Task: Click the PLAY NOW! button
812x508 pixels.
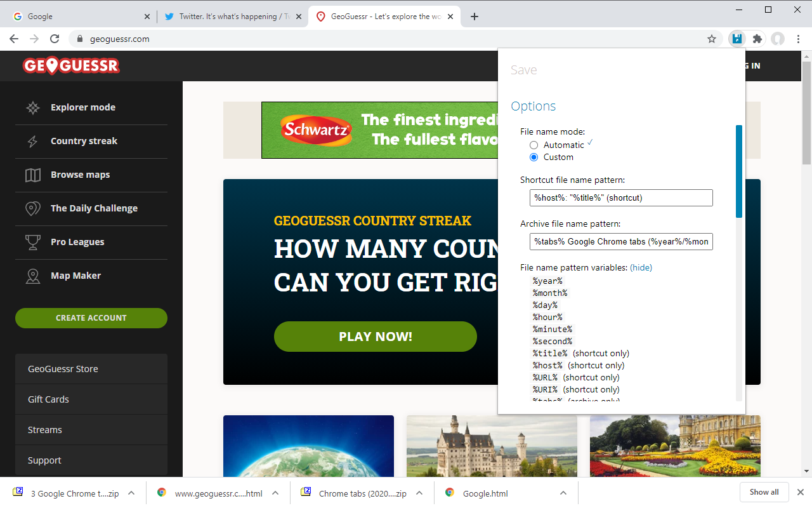Action: pyautogui.click(x=375, y=337)
